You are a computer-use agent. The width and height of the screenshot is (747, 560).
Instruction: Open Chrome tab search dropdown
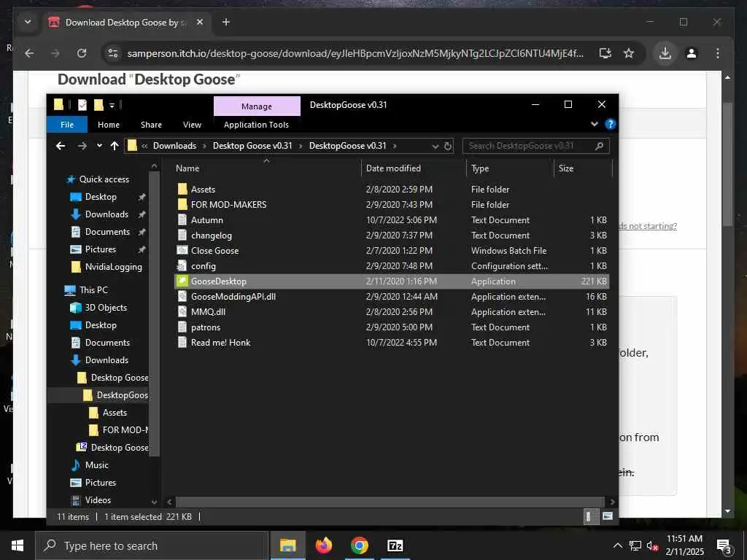coord(28,22)
